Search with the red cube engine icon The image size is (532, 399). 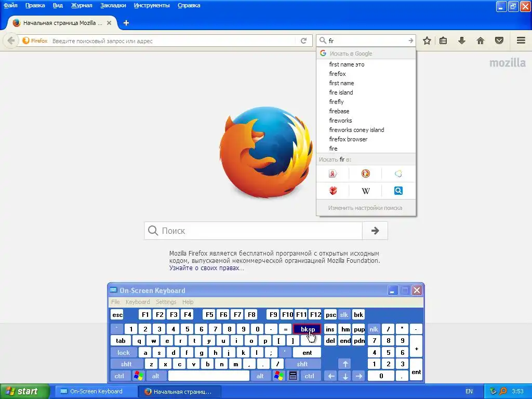click(332, 191)
